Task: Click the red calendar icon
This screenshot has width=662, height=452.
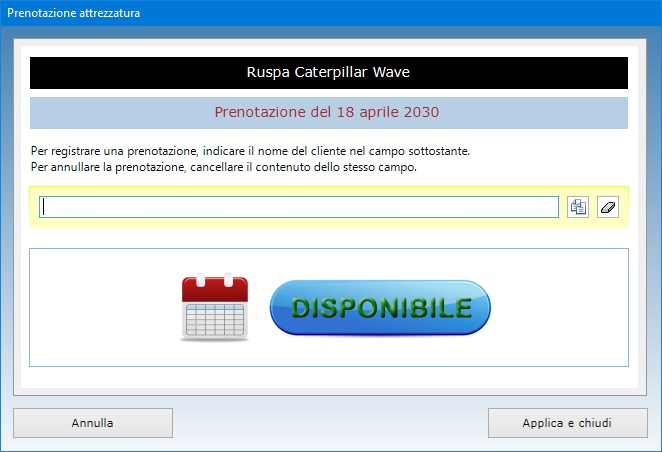Action: coord(215,307)
